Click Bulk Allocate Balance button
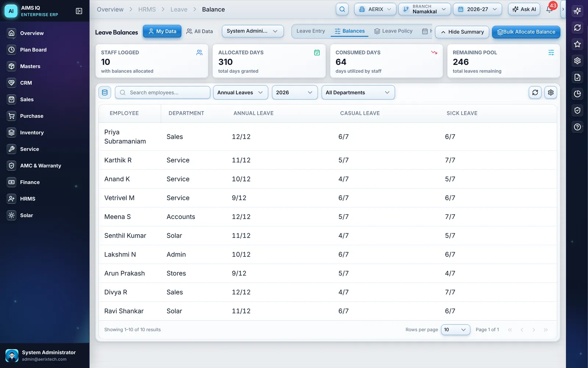This screenshot has width=588, height=368. point(526,32)
